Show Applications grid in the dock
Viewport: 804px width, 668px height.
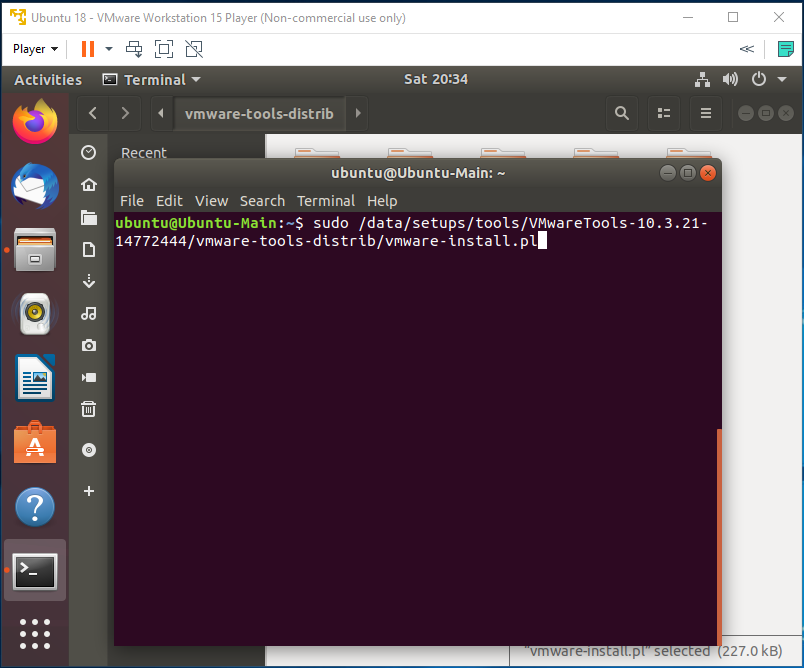pos(35,634)
